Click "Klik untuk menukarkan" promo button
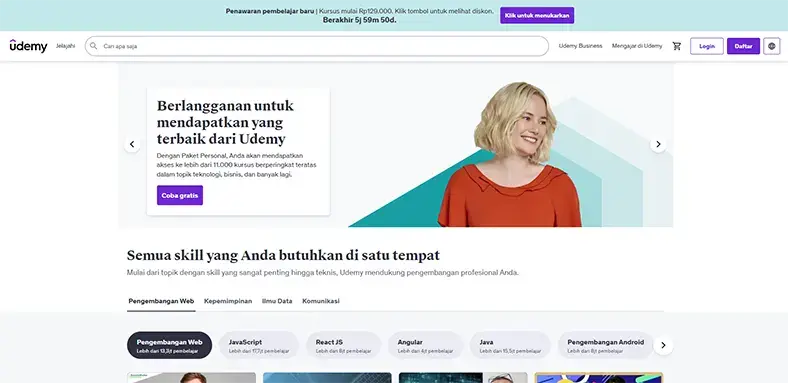 537,15
